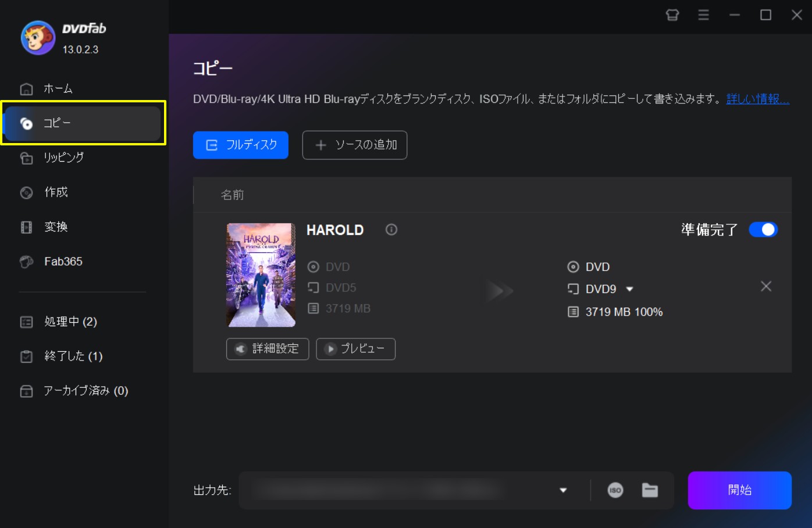Click the フルディスク mode button

[241, 145]
